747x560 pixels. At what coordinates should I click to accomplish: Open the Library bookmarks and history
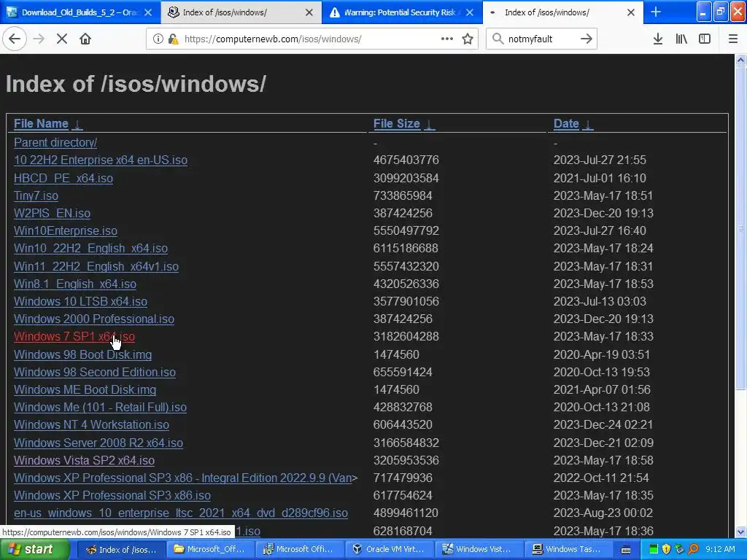point(681,39)
